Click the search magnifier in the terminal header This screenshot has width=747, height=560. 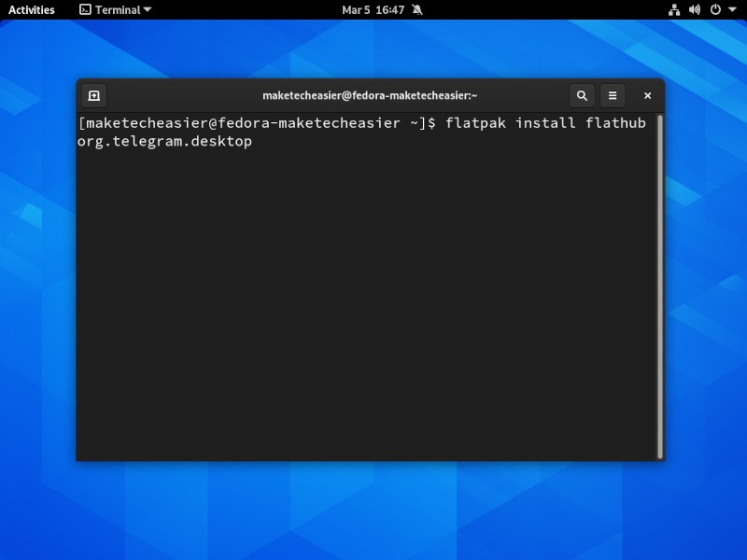click(582, 95)
